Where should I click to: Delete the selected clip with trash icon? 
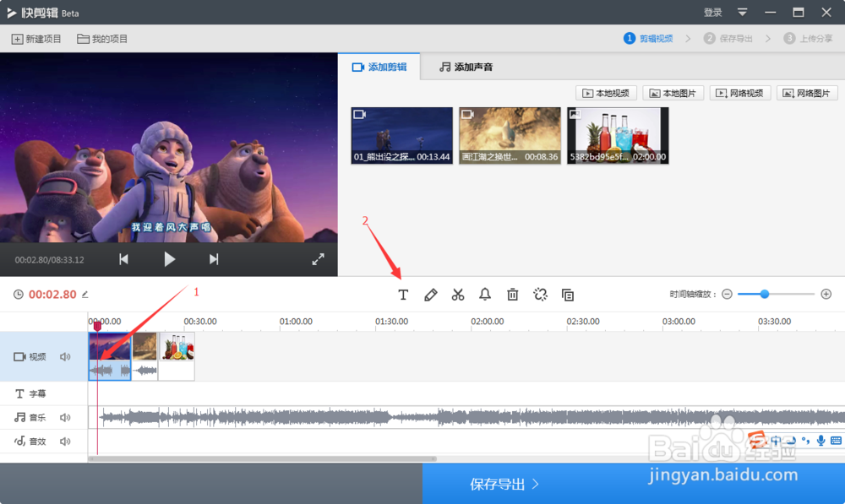[x=513, y=295]
